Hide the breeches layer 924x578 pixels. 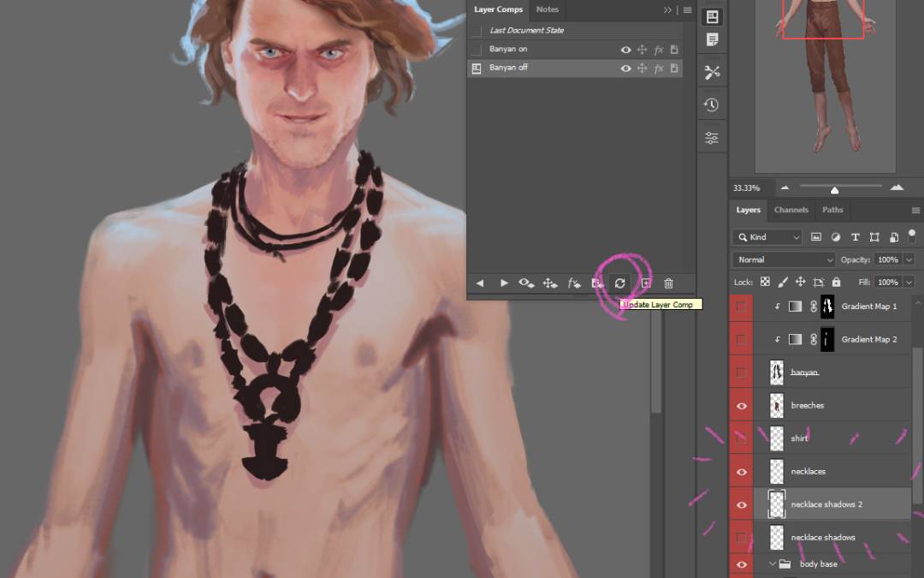coord(741,406)
